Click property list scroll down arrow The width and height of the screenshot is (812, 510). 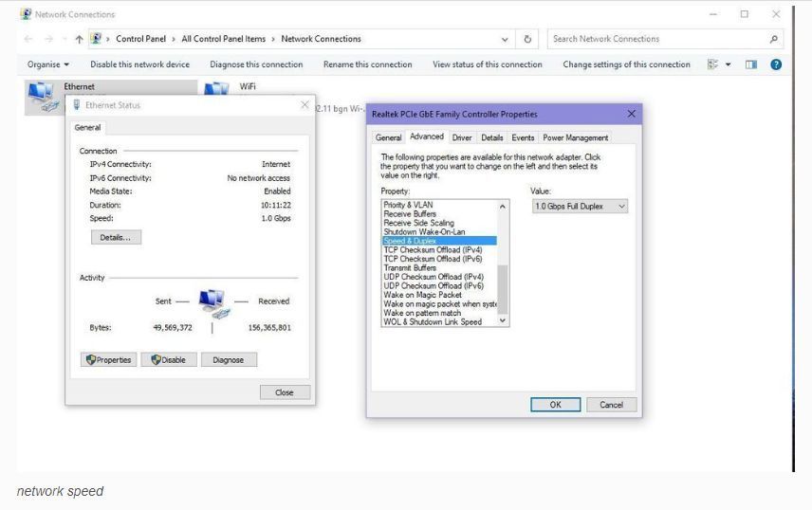(503, 320)
